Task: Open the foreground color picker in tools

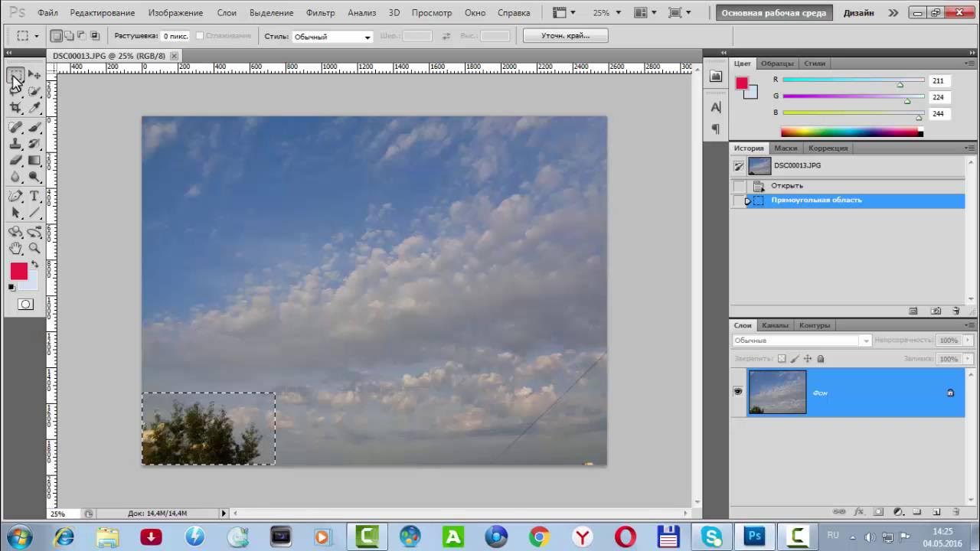Action: tap(18, 271)
